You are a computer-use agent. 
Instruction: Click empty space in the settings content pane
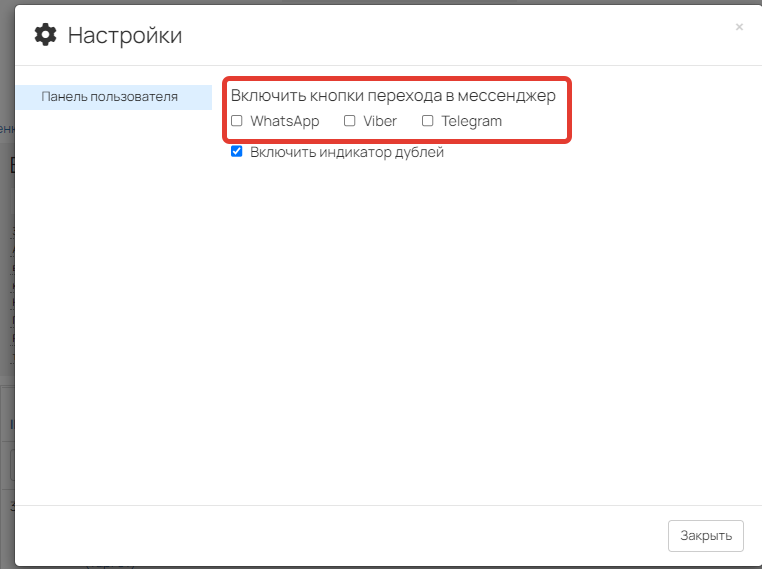tap(480, 330)
